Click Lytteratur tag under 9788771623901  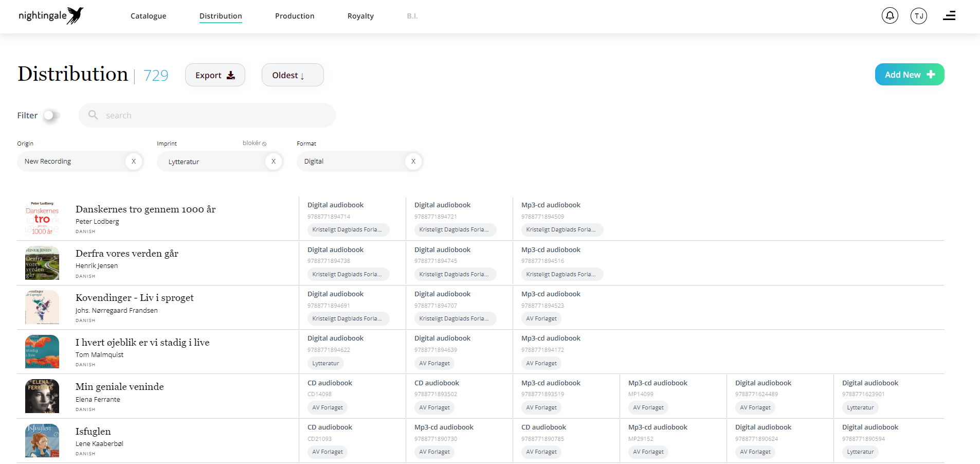[x=861, y=407]
